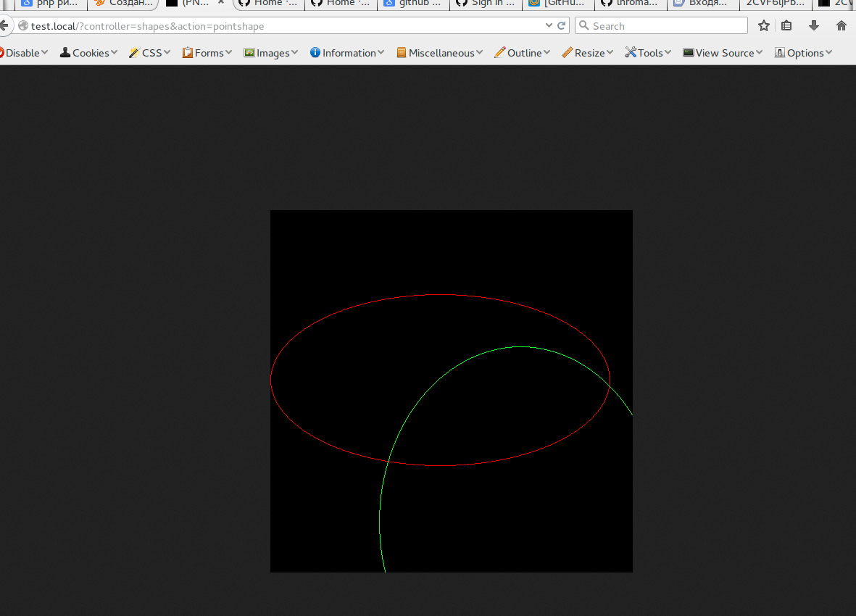The height and width of the screenshot is (616, 856).
Task: Switch to the '2CVF6ljPb...' tab
Action: point(776,4)
